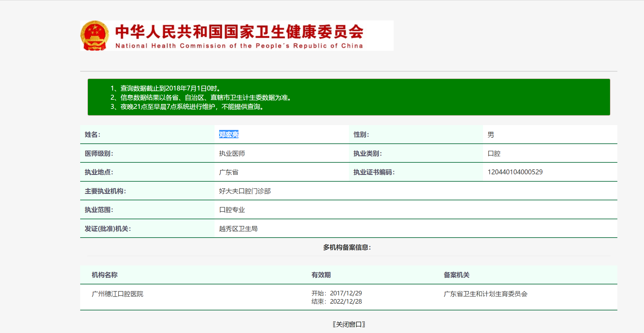Click 广东省卫生和计划生育委员会 cell

(x=486, y=294)
